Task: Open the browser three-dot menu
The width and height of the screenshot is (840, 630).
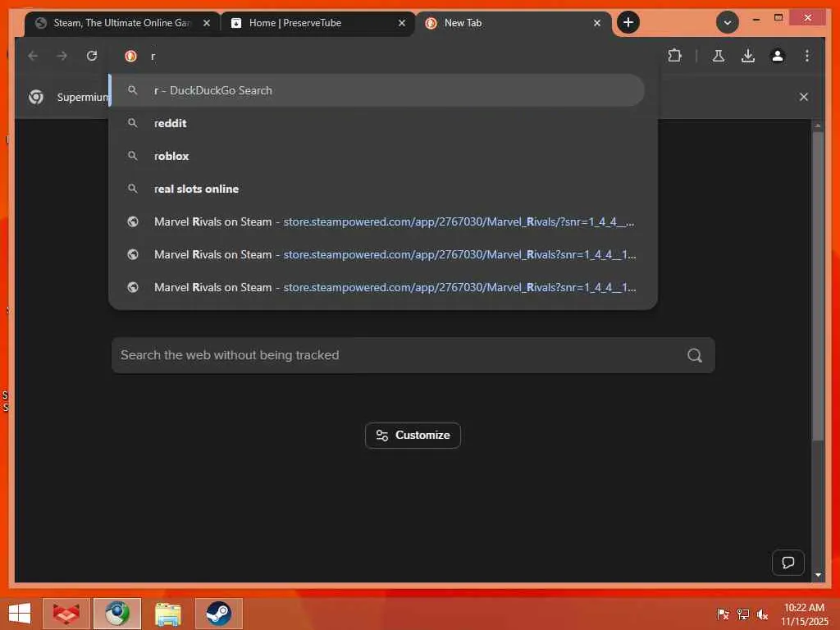Action: (807, 56)
